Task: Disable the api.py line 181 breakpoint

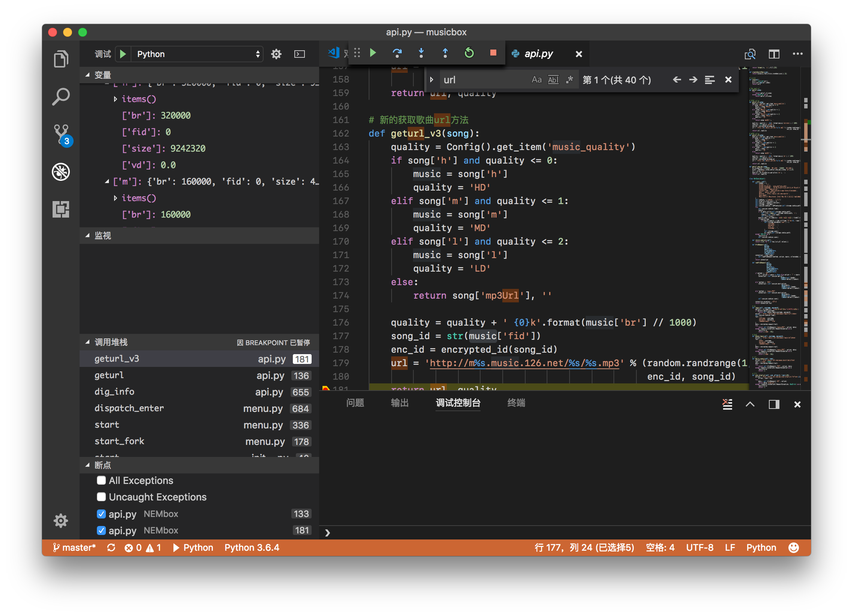Action: [x=101, y=530]
